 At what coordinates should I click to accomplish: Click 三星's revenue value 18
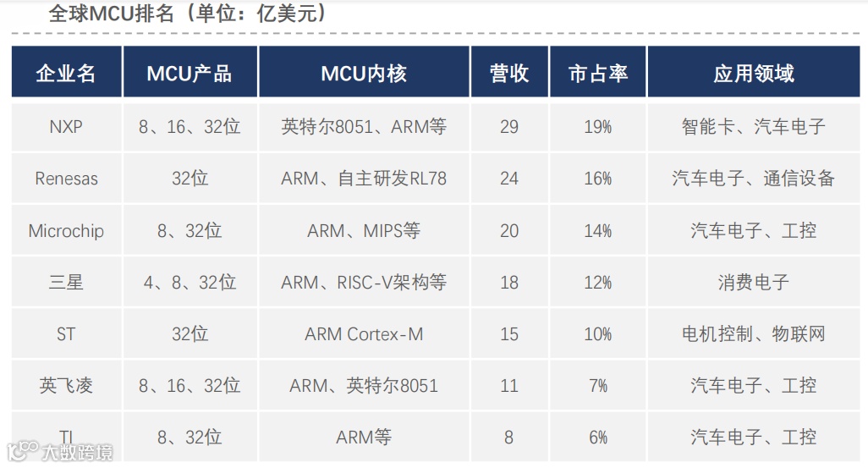point(509,283)
